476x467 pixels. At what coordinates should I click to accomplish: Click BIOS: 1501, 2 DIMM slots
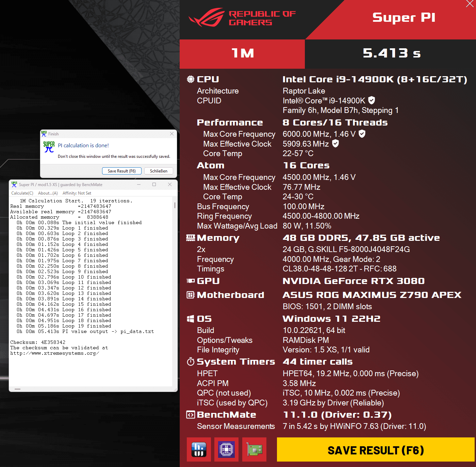coord(327,306)
